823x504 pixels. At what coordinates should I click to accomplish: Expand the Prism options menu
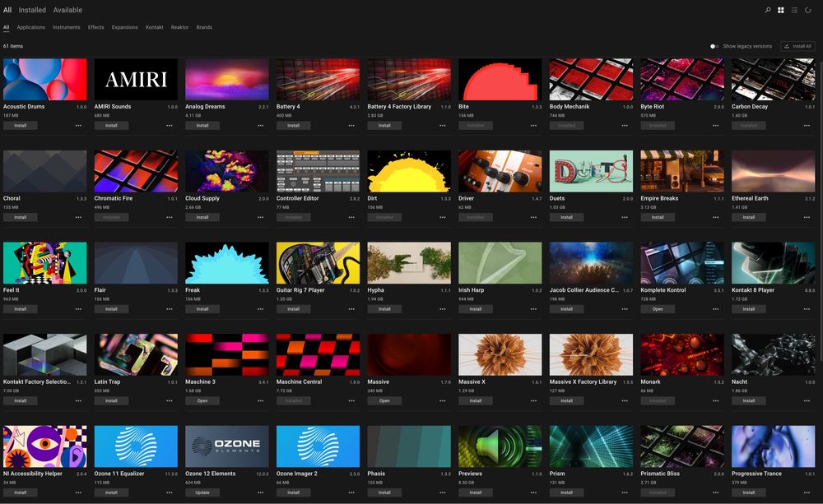(x=625, y=493)
